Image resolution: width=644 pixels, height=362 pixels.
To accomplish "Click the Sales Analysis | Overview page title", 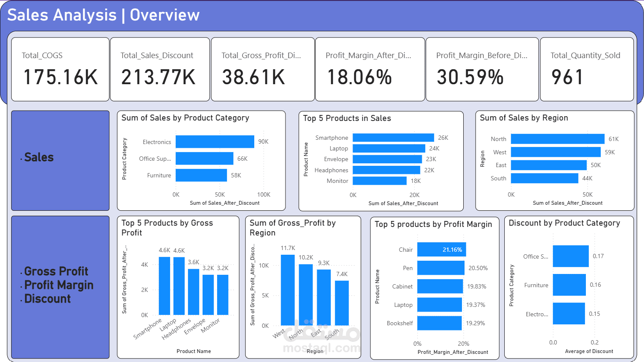I will click(103, 15).
